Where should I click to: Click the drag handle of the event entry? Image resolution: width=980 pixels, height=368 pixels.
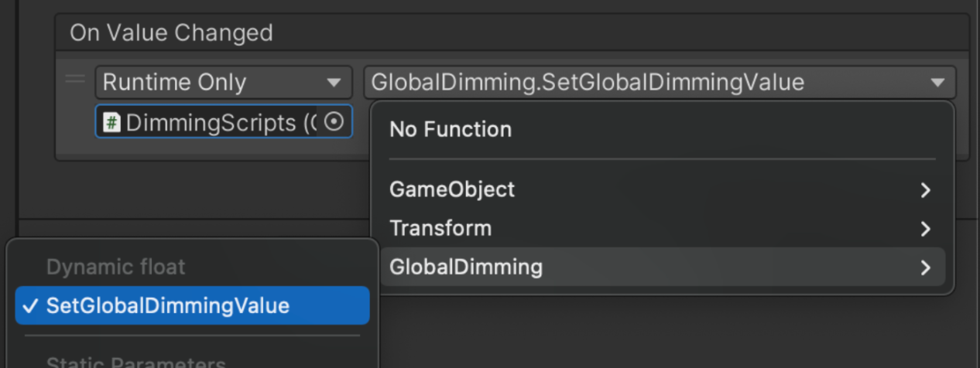75,78
